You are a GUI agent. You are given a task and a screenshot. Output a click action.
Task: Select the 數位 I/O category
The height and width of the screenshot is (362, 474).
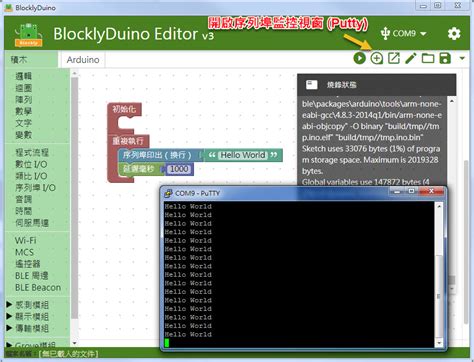click(31, 164)
